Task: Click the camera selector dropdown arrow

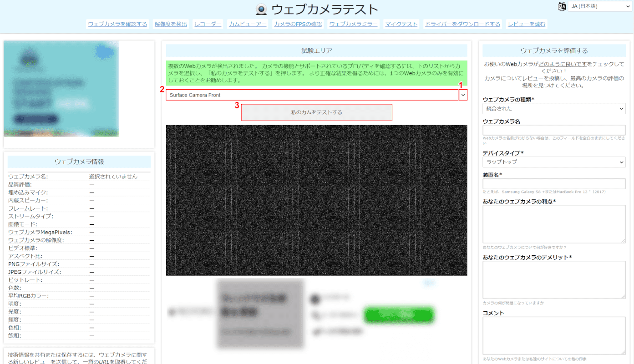Action: [463, 95]
